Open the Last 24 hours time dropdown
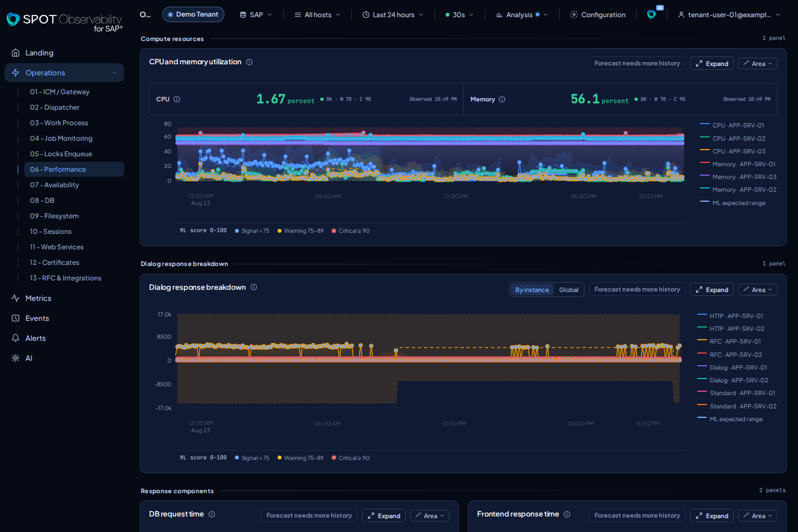 393,15
